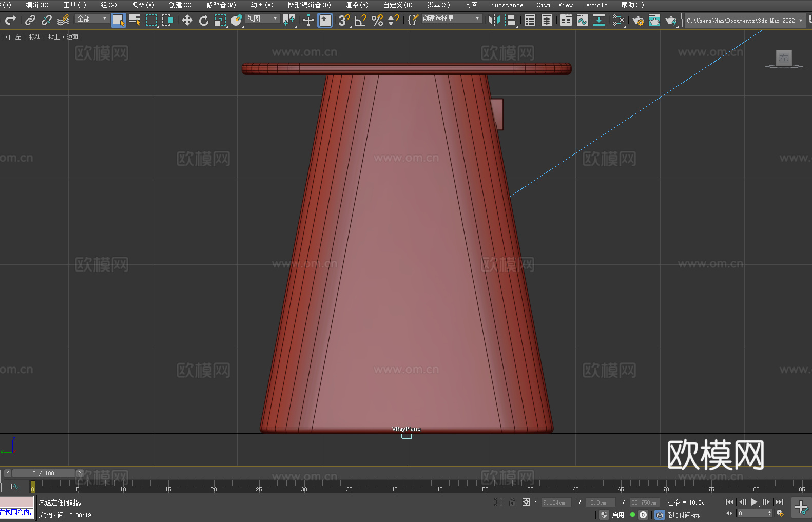Step time slider forward with right arrow
The image size is (812, 522).
(80, 473)
